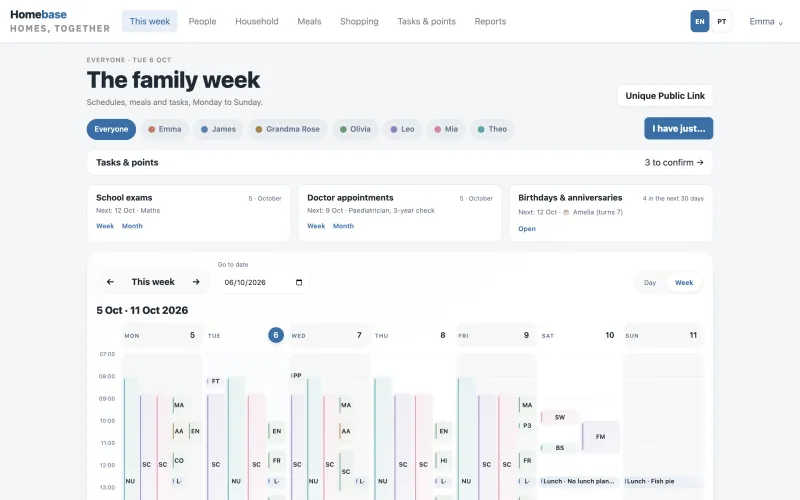The image size is (800, 500).
Task: Open the Shopping tab
Action: tap(359, 21)
